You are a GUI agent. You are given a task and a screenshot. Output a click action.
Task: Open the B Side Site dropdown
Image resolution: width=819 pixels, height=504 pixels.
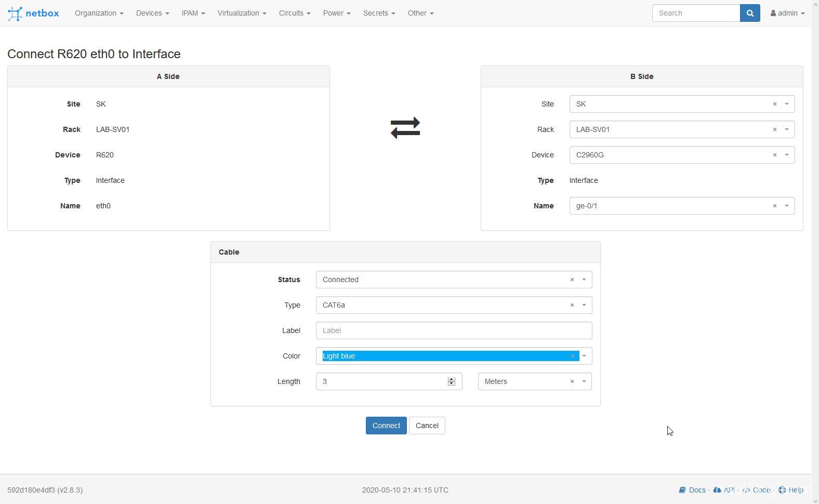coord(787,104)
